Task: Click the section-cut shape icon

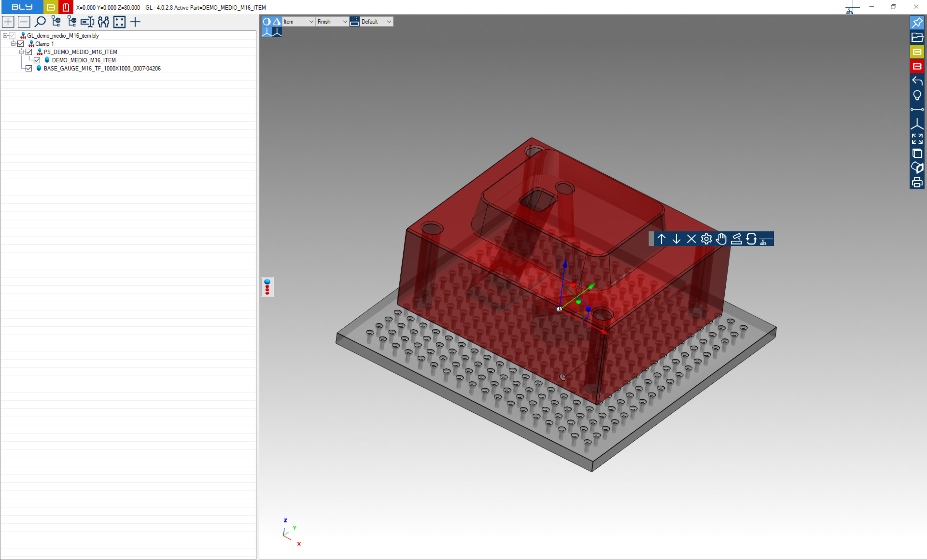Action: 917,168
